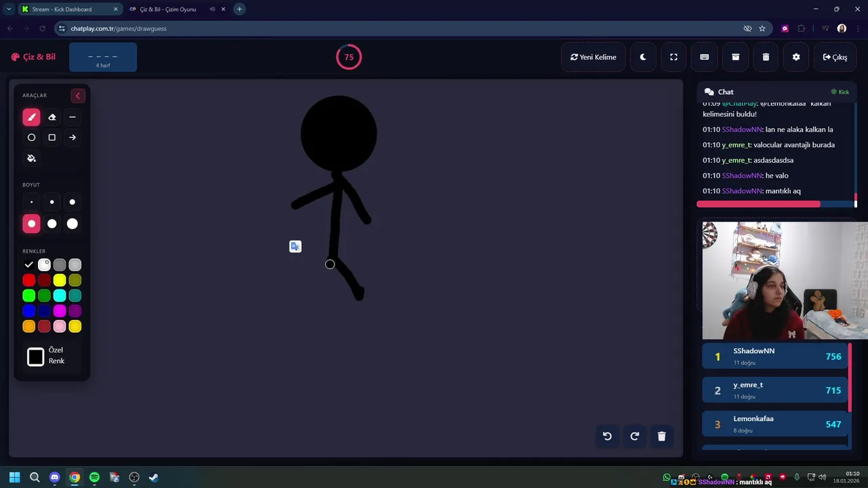This screenshot has height=488, width=868.
Task: Select the arrow tool
Action: point(72,138)
